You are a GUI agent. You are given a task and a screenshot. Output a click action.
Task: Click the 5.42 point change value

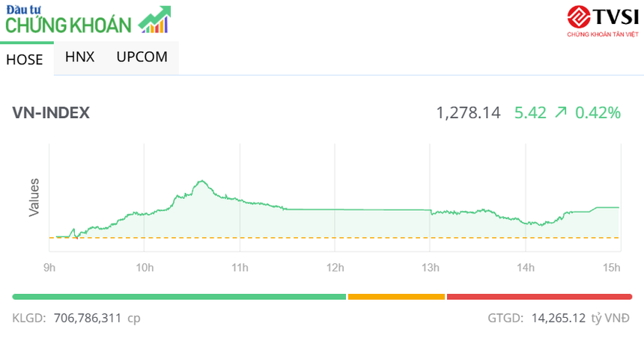tap(529, 113)
